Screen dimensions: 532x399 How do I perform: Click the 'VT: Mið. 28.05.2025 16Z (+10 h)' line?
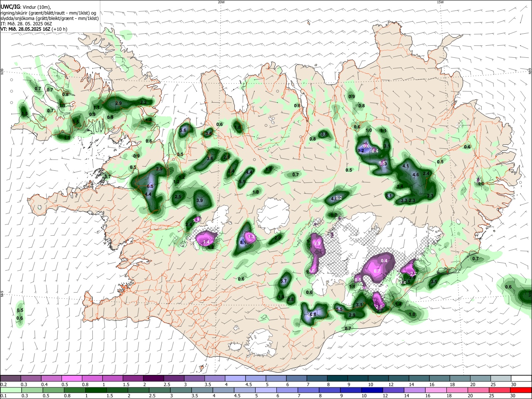click(34, 29)
